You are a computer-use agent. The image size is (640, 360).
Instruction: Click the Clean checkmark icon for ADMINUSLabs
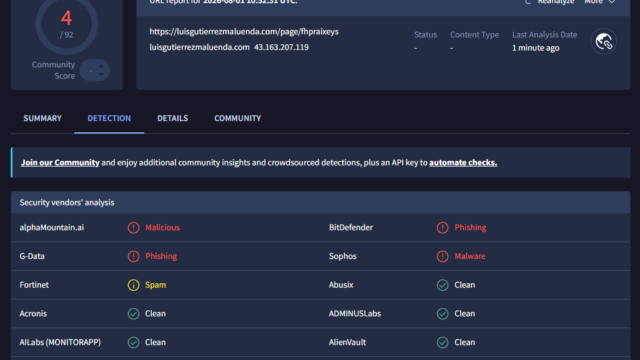(442, 313)
